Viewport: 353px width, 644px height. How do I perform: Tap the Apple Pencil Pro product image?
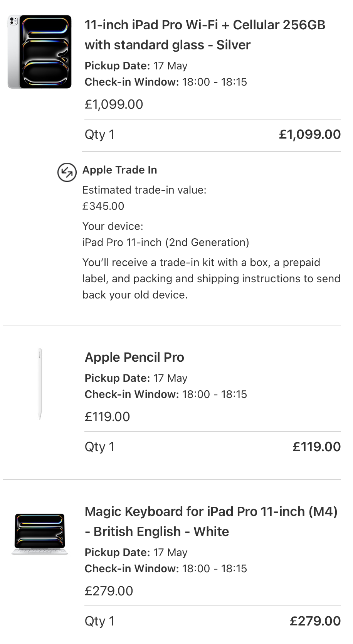click(40, 384)
